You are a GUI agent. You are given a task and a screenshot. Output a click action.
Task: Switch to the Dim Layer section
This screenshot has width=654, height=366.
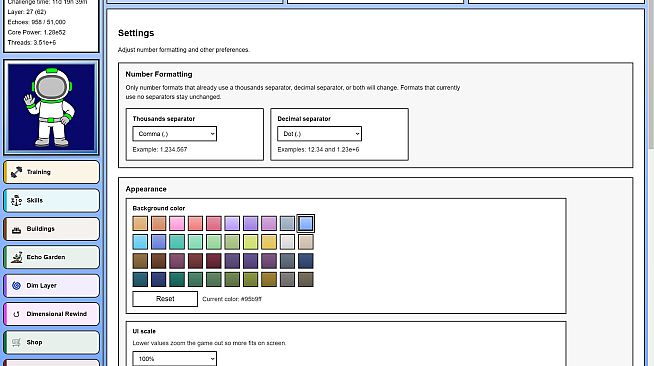(52, 286)
